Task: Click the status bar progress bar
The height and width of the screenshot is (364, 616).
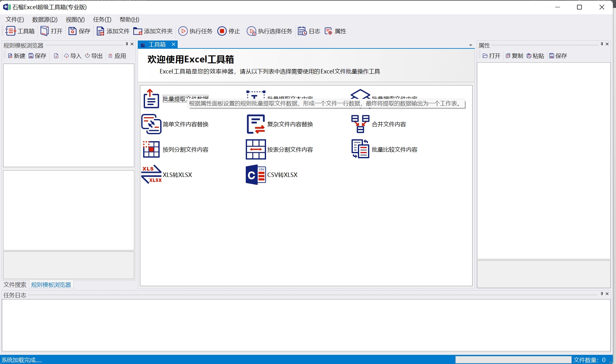Action: click(513, 360)
